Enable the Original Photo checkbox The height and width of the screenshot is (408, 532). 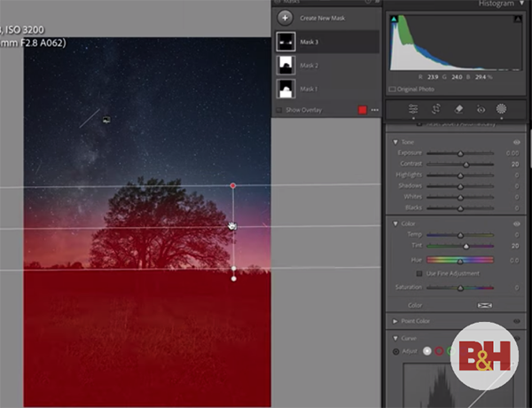(x=392, y=90)
